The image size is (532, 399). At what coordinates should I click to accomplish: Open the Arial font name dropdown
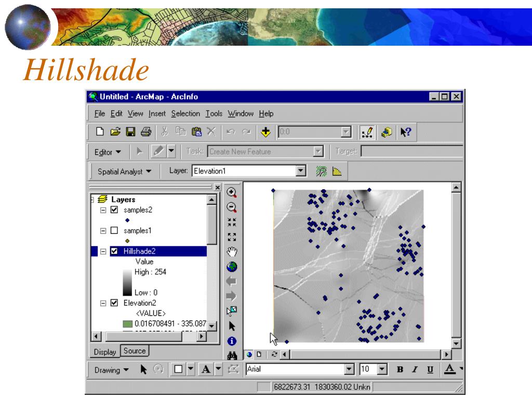tap(349, 369)
